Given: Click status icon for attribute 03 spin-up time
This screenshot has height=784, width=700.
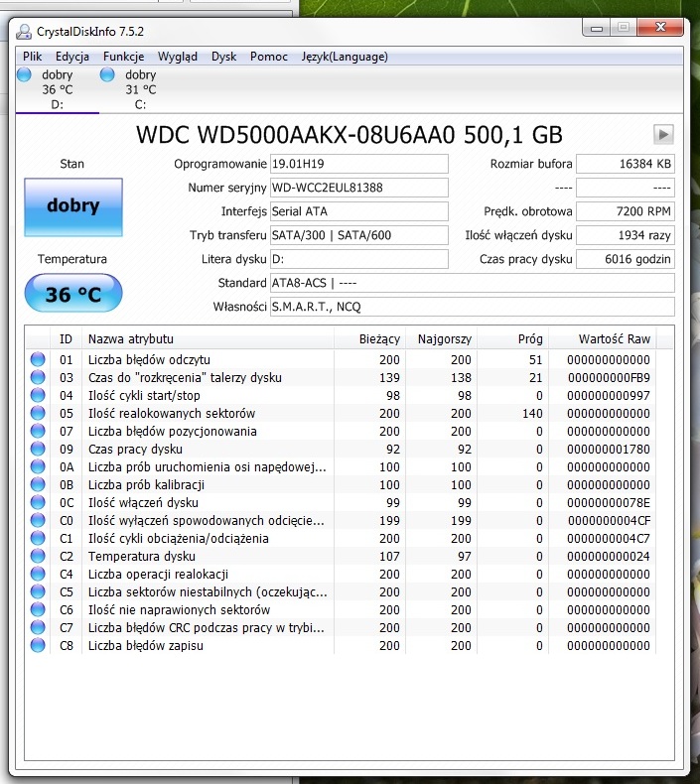Looking at the screenshot, I should tap(38, 377).
